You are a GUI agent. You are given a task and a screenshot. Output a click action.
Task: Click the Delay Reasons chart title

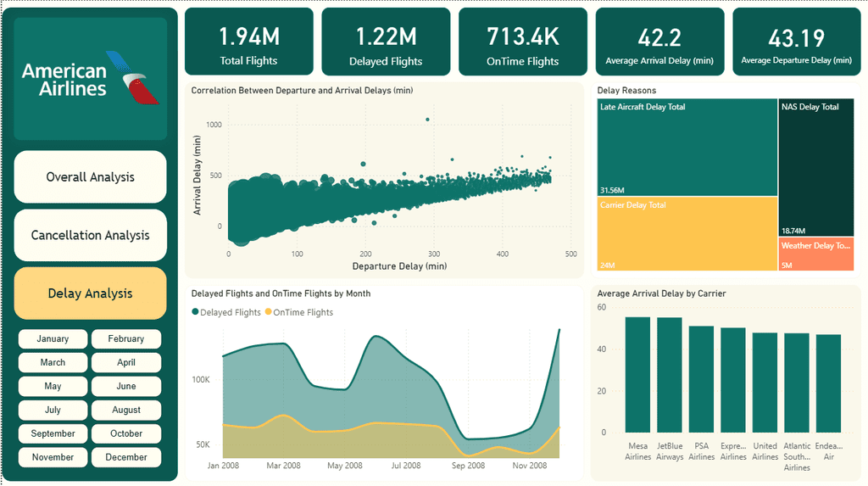[626, 90]
